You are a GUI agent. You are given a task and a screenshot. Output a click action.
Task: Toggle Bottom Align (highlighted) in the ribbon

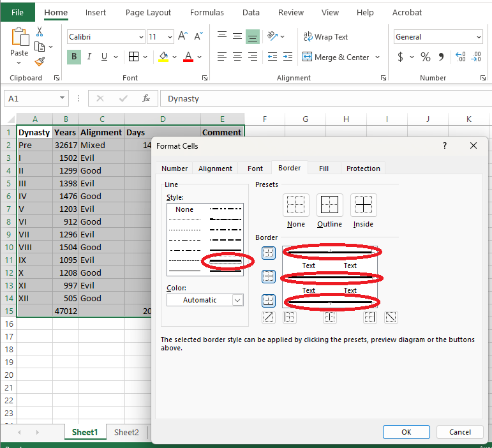[x=253, y=37]
